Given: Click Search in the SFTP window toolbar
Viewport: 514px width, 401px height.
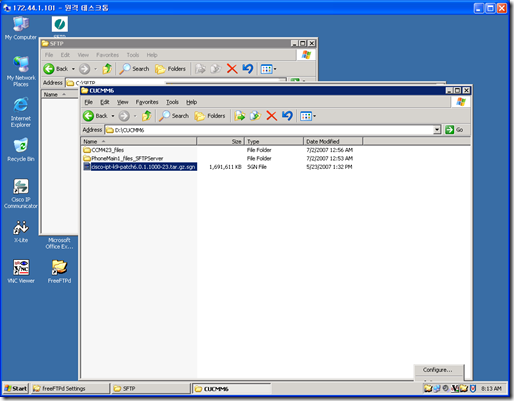Looking at the screenshot, I should click(x=135, y=69).
